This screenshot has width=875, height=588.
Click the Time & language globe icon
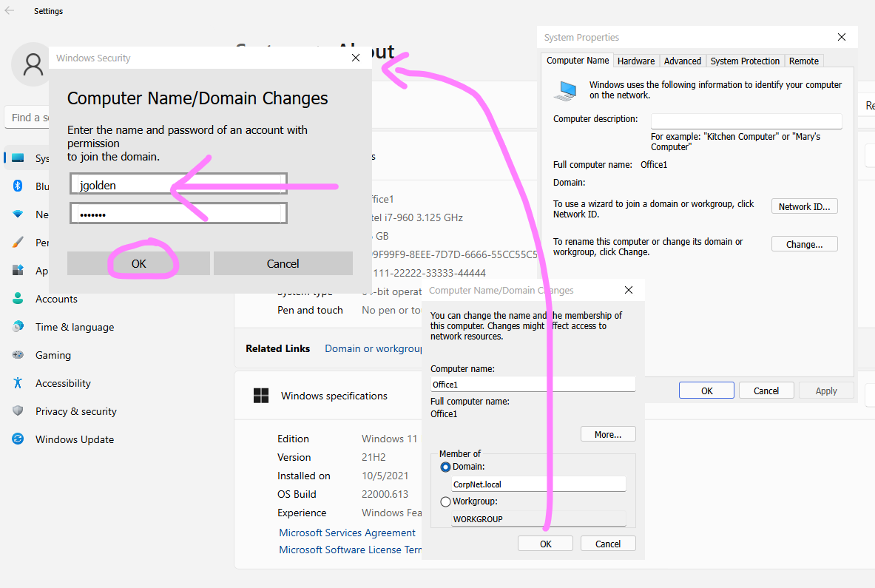point(18,326)
